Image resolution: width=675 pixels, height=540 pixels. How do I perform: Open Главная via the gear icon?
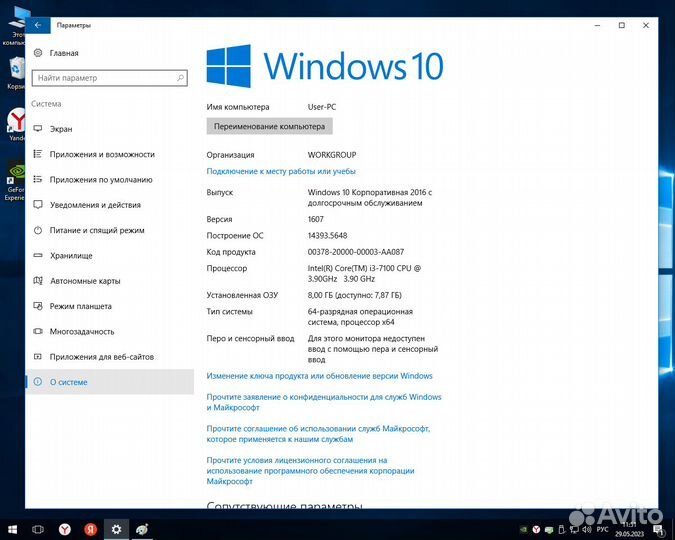click(38, 53)
